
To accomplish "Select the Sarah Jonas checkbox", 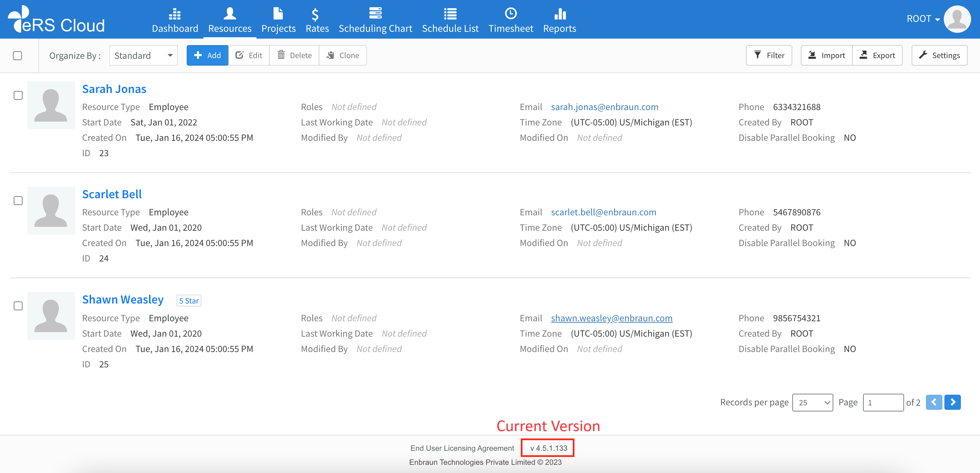I will [x=18, y=95].
